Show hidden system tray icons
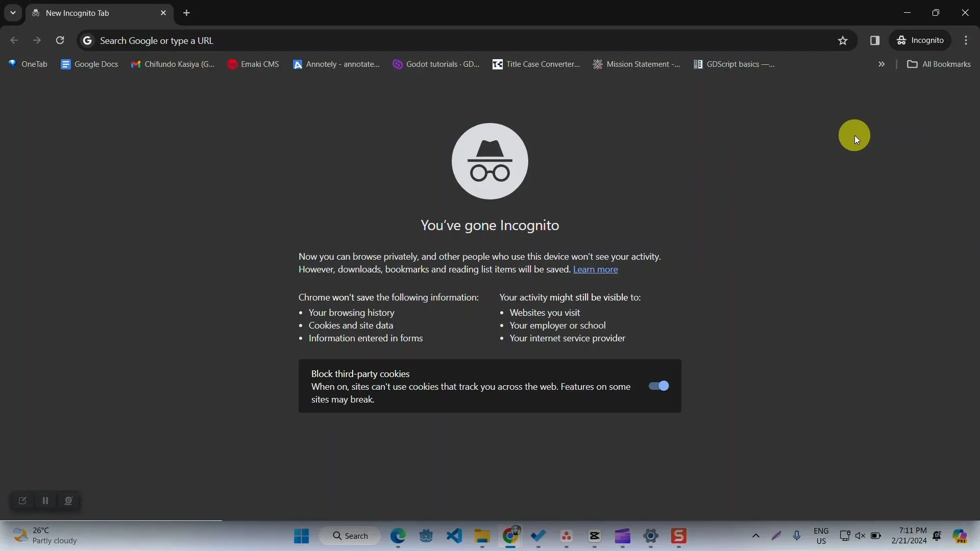This screenshot has width=980, height=551. click(x=756, y=536)
